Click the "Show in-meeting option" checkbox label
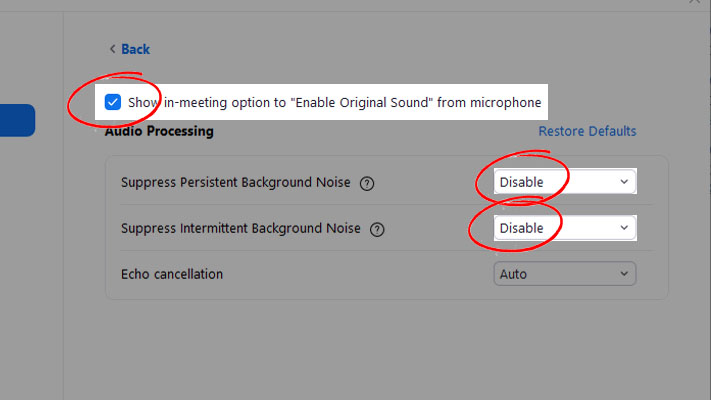Screen dimensions: 711x400 334,102
